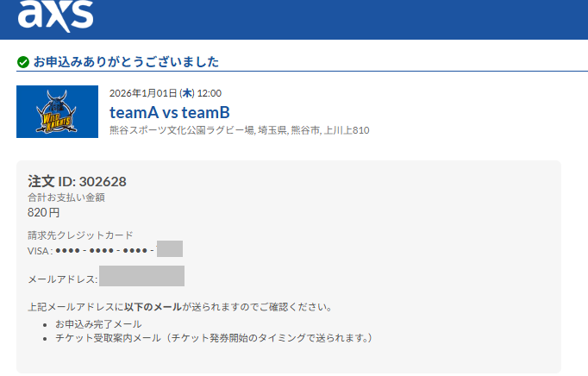Click the 合計お支払い金額 label
The height and width of the screenshot is (376, 588).
pyautogui.click(x=66, y=197)
